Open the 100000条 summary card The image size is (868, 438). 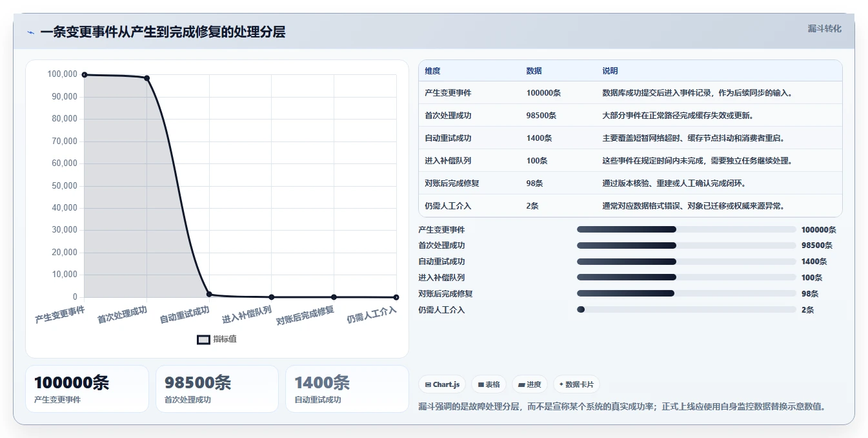pyautogui.click(x=87, y=389)
